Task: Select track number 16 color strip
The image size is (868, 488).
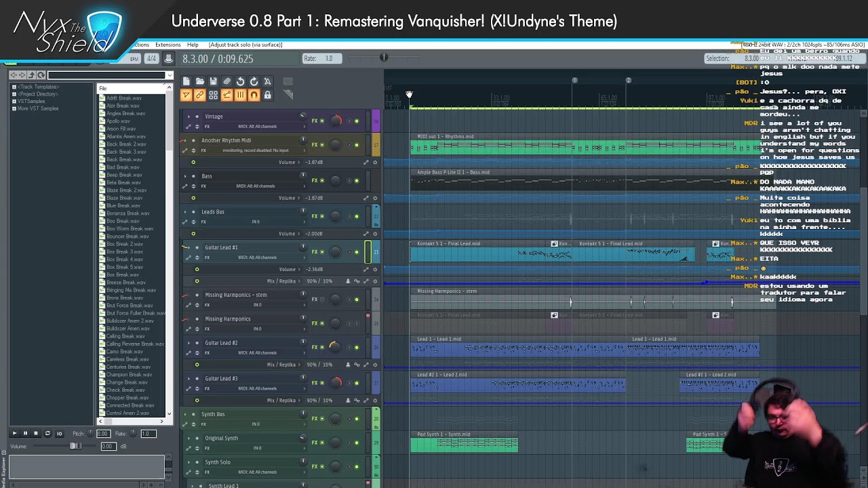Action: point(376,121)
